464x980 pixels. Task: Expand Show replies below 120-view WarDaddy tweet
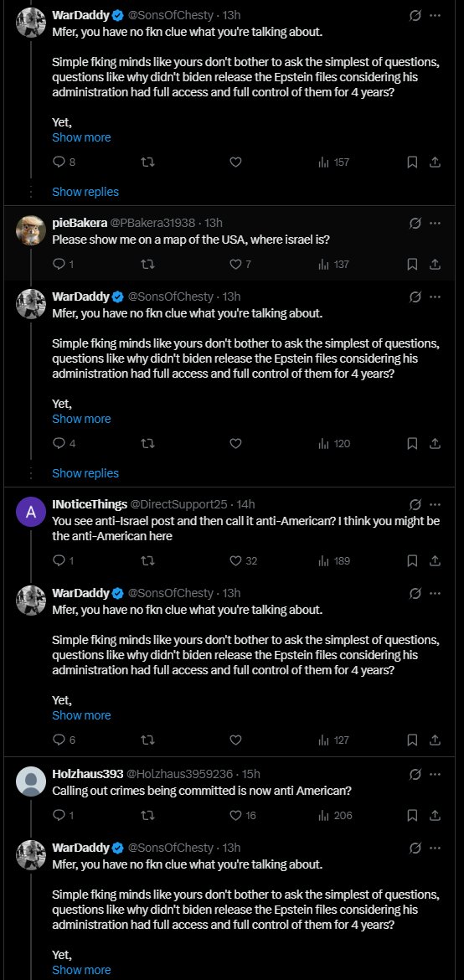click(x=85, y=473)
